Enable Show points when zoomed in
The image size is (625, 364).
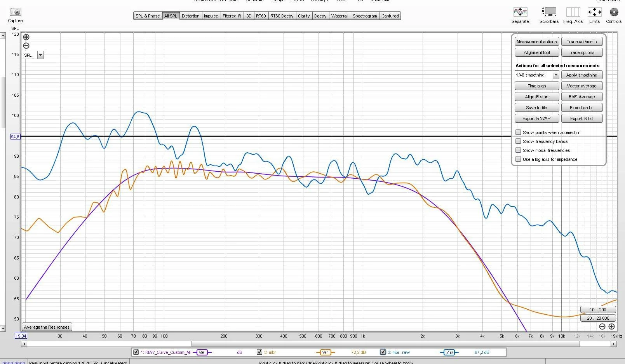pos(518,132)
